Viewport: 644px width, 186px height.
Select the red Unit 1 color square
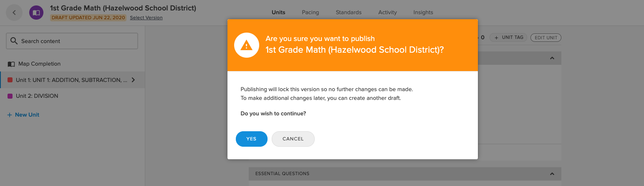coord(10,80)
